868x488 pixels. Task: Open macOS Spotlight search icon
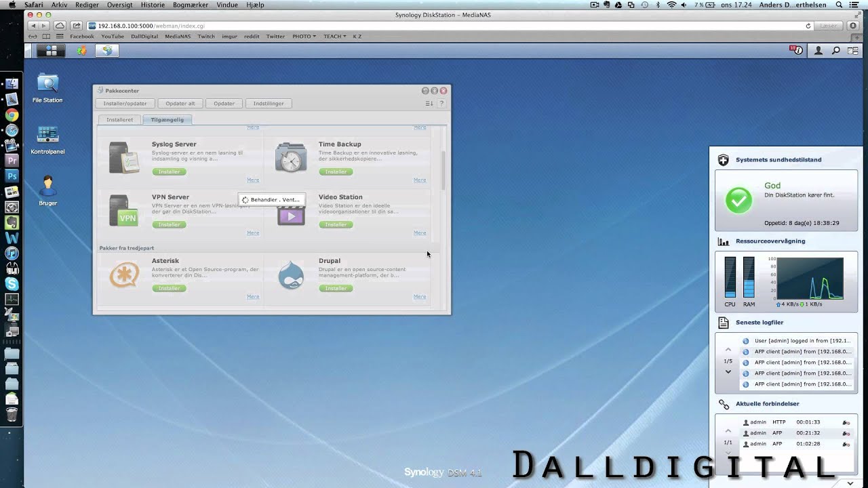[x=839, y=5]
